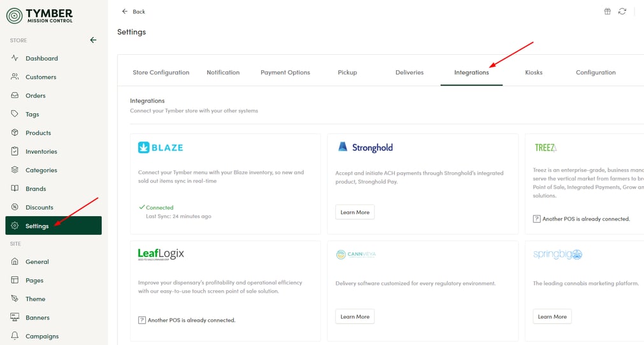Select the Integrations tab
644x345 pixels.
471,72
